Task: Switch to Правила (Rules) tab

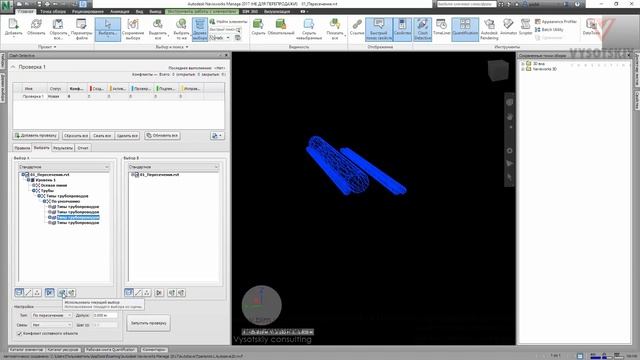Action: pos(22,148)
